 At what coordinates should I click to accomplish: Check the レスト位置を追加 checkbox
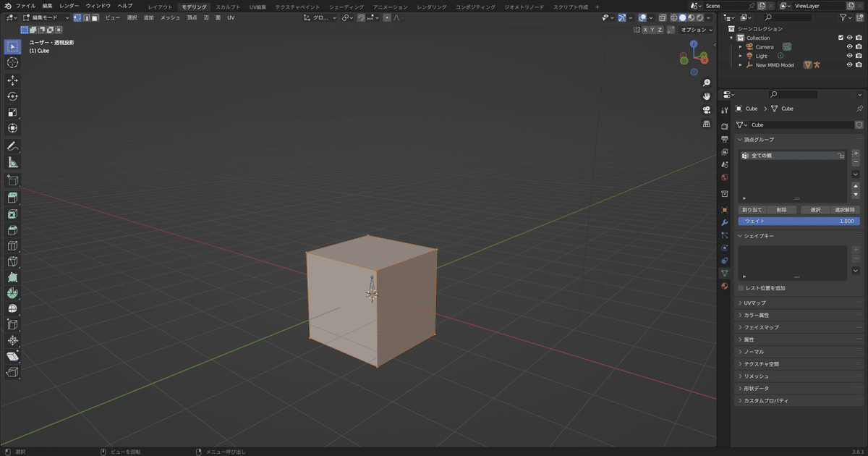pyautogui.click(x=741, y=288)
